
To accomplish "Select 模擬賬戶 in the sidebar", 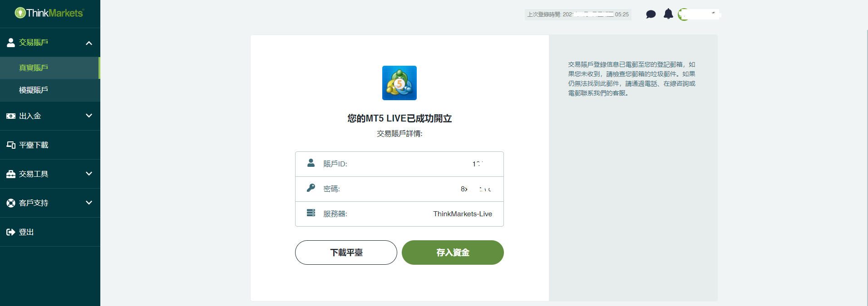I will (50, 90).
